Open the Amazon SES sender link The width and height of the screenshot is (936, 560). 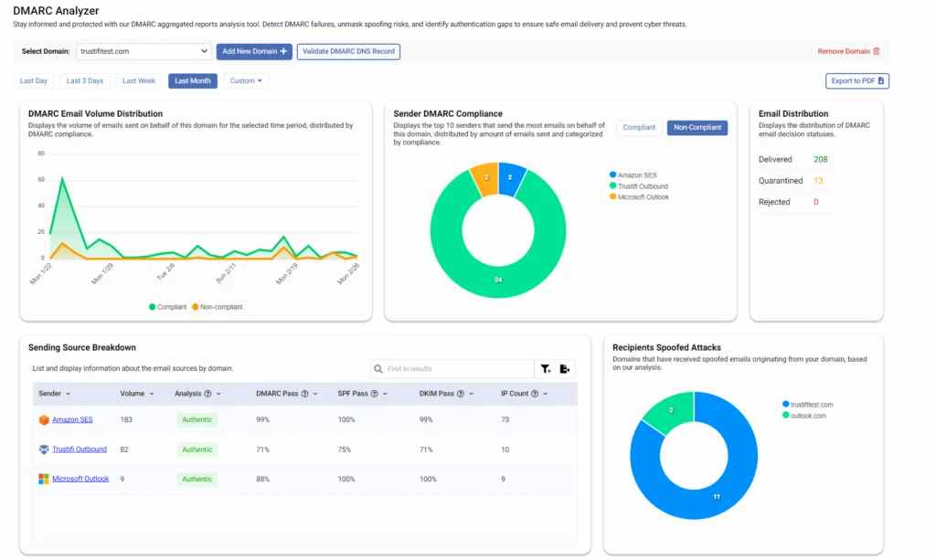pyautogui.click(x=72, y=420)
